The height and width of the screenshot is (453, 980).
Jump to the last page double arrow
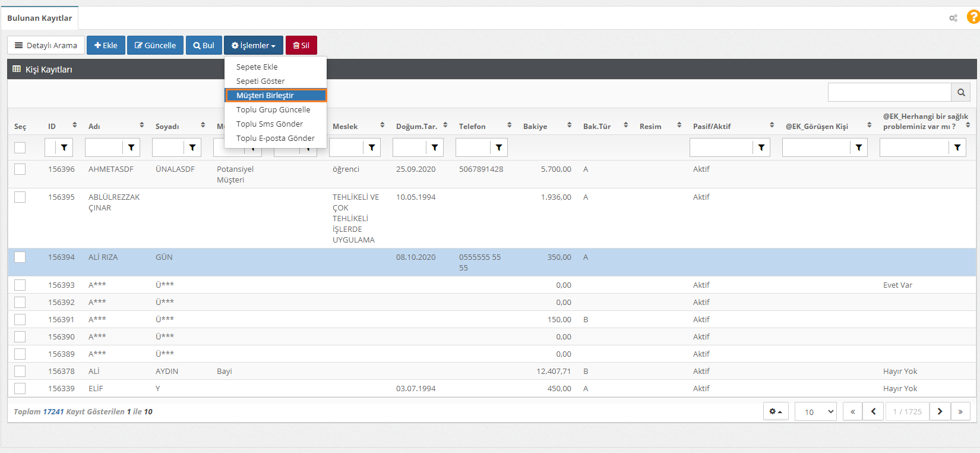960,411
